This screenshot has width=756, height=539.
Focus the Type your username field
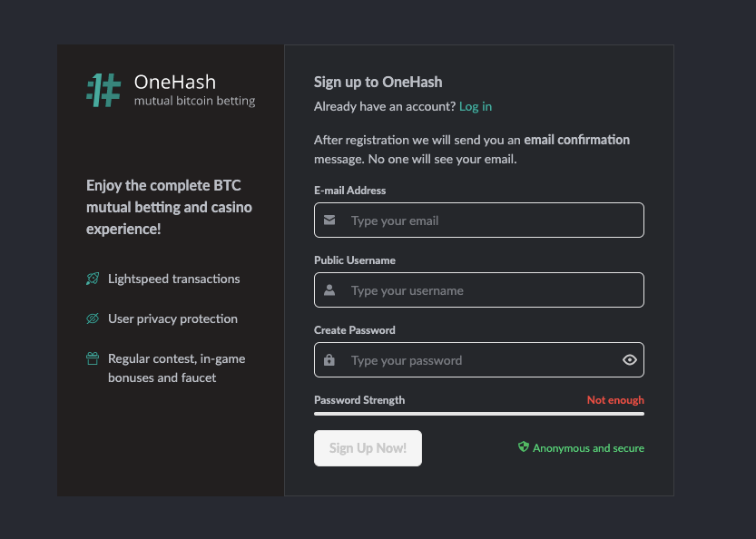point(479,289)
